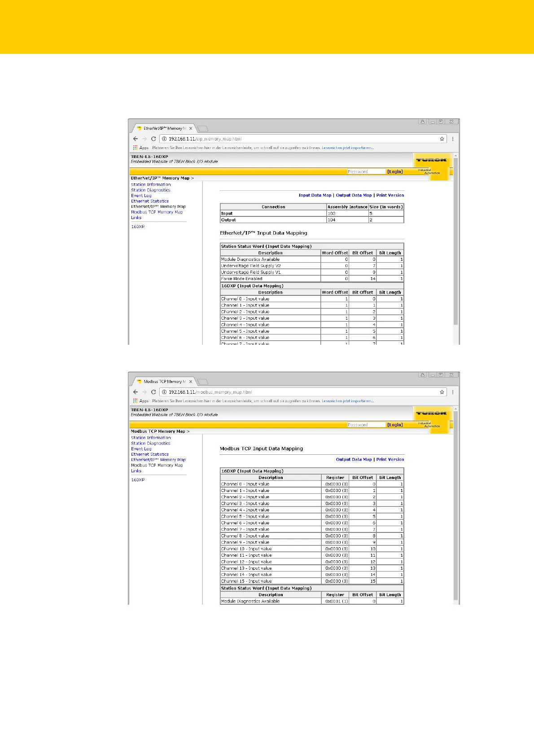The image size is (534, 756).
Task: Click 'Channel 4 - Input value' in EtherNet/IP table
Action: [245, 325]
